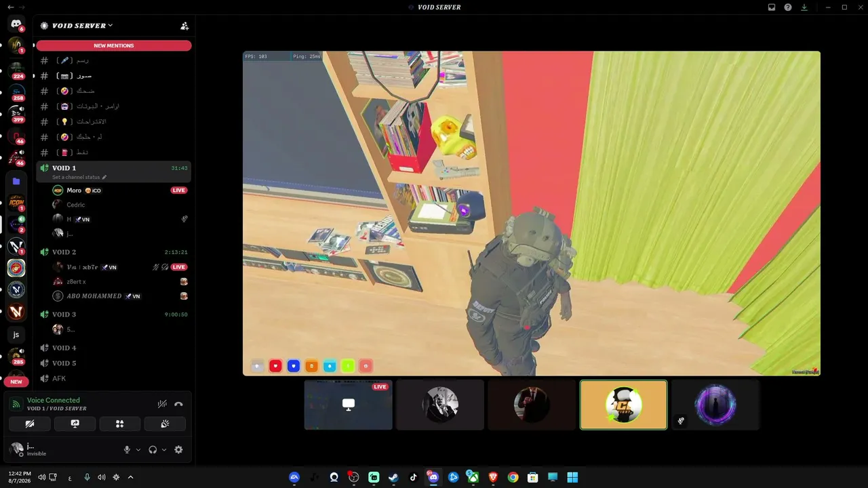868x488 pixels.
Task: Click user Cedric in VOID 1
Action: coord(114,205)
